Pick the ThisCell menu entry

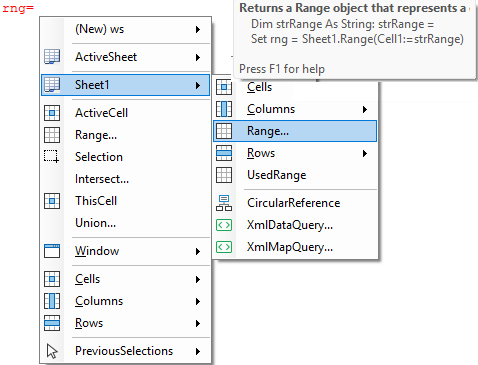[x=125, y=201]
